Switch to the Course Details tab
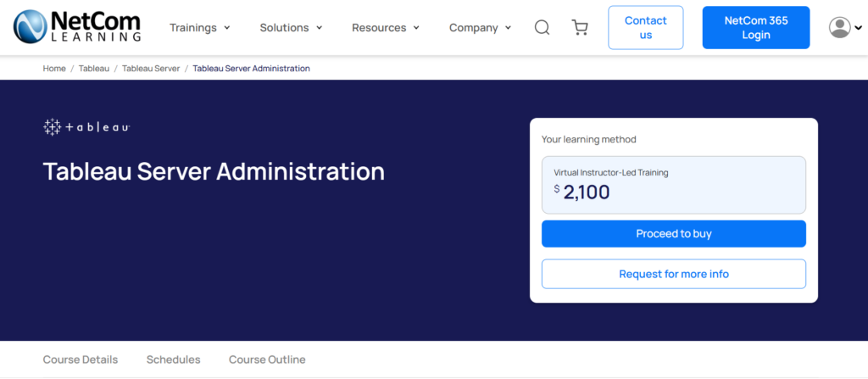Image resolution: width=868 pixels, height=379 pixels. click(81, 359)
